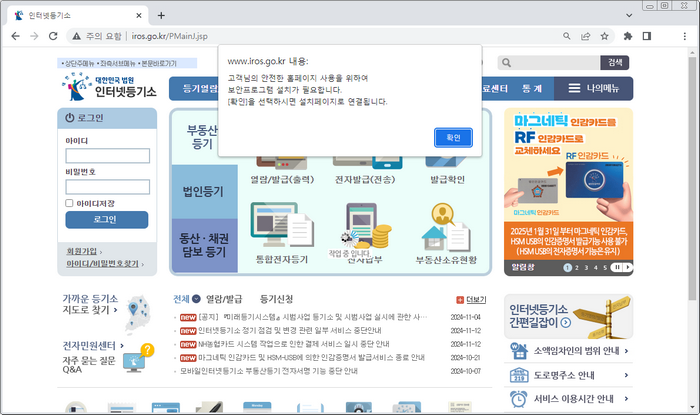Open 인터넷등기소 간편길잡이 banner

pyautogui.click(x=568, y=316)
